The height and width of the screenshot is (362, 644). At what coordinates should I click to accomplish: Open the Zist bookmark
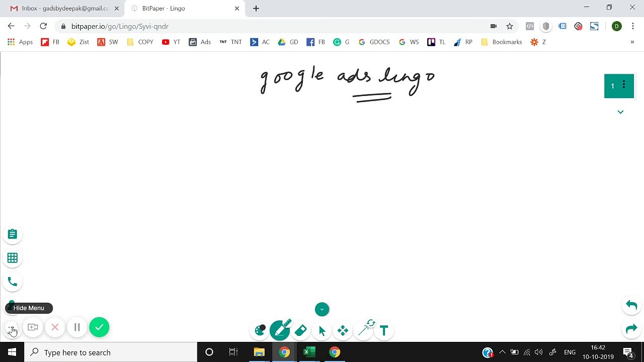point(78,42)
